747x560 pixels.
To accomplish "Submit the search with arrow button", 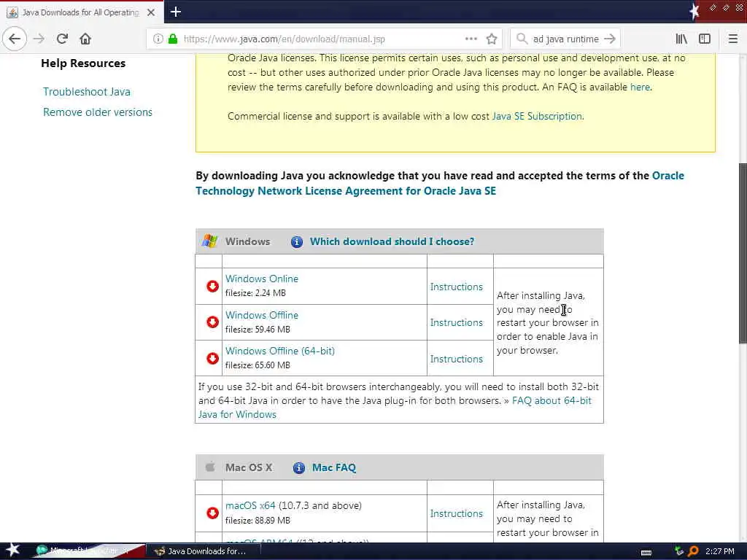I will 610,39.
